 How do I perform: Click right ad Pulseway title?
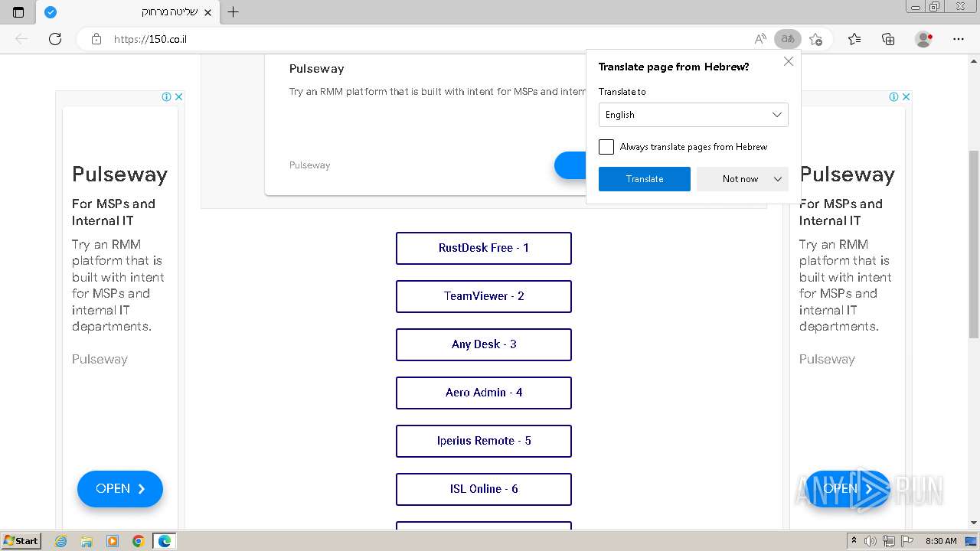[x=847, y=174]
